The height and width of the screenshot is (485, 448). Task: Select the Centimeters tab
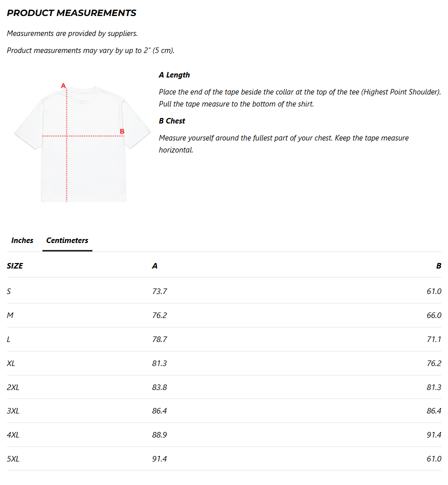click(67, 240)
